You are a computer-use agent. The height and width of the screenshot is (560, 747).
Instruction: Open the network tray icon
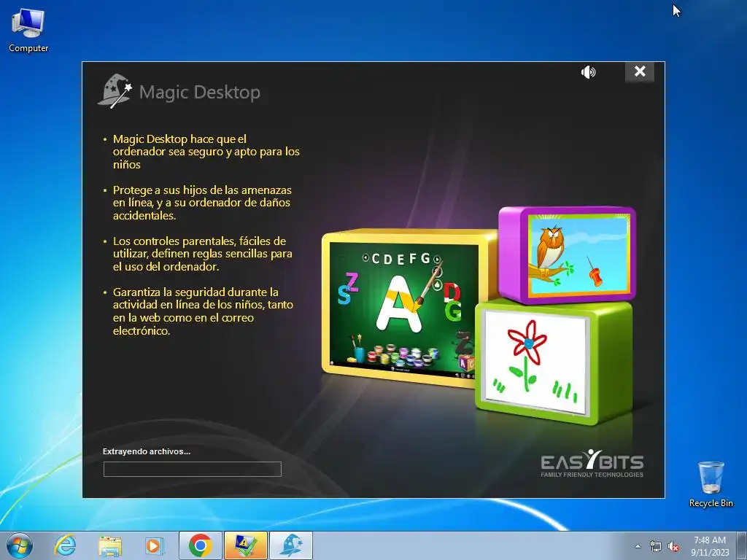pyautogui.click(x=656, y=547)
